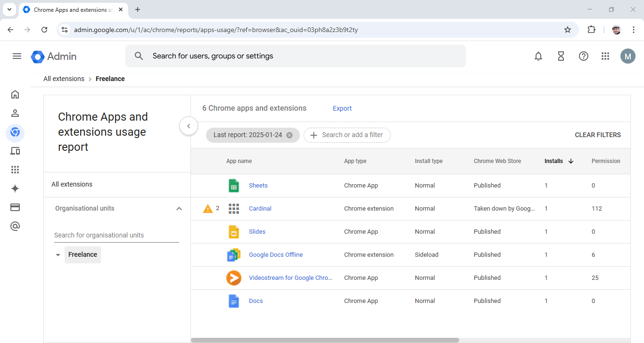
Task: Click the Sheets app icon
Action: (234, 186)
